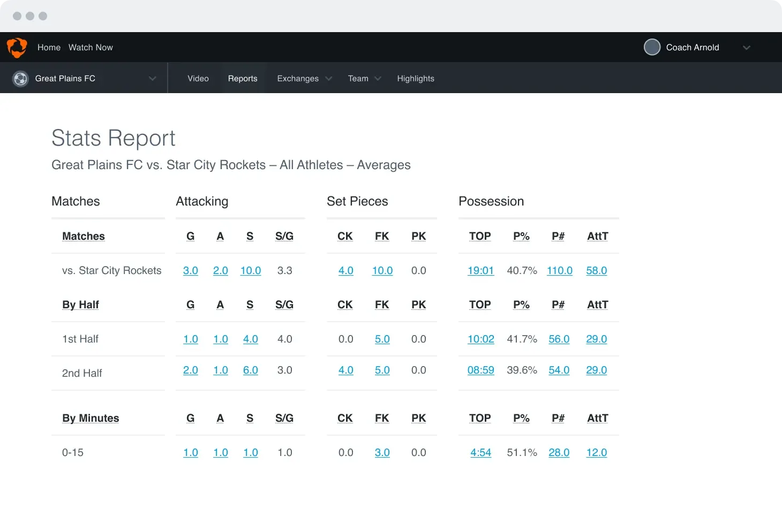This screenshot has height=532, width=782.
Task: Select the Reports tab
Action: coord(243,79)
